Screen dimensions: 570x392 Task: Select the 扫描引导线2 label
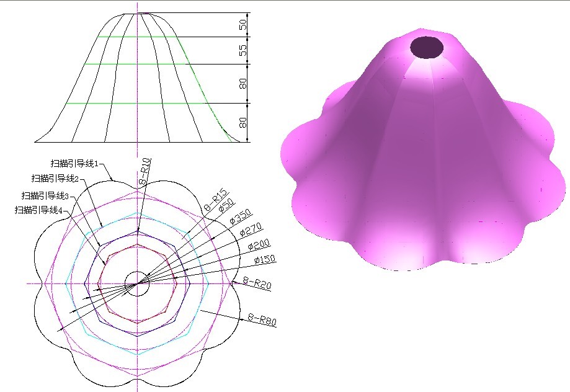click(55, 178)
